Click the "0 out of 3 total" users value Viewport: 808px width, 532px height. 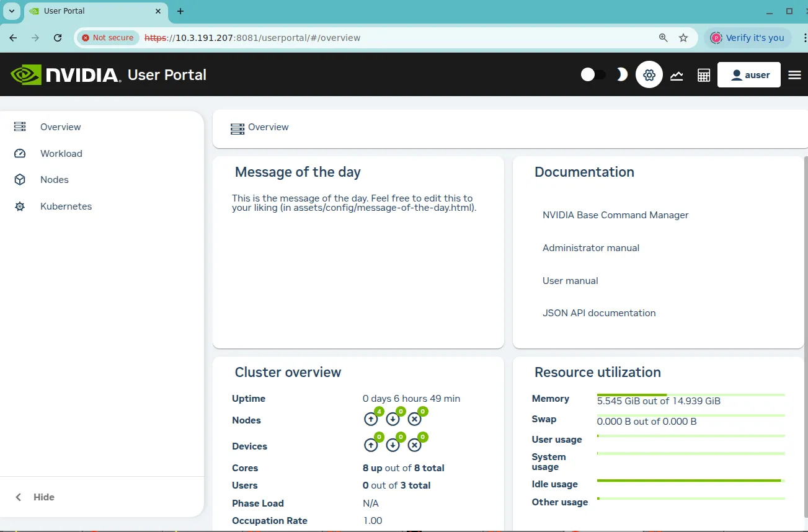397,485
